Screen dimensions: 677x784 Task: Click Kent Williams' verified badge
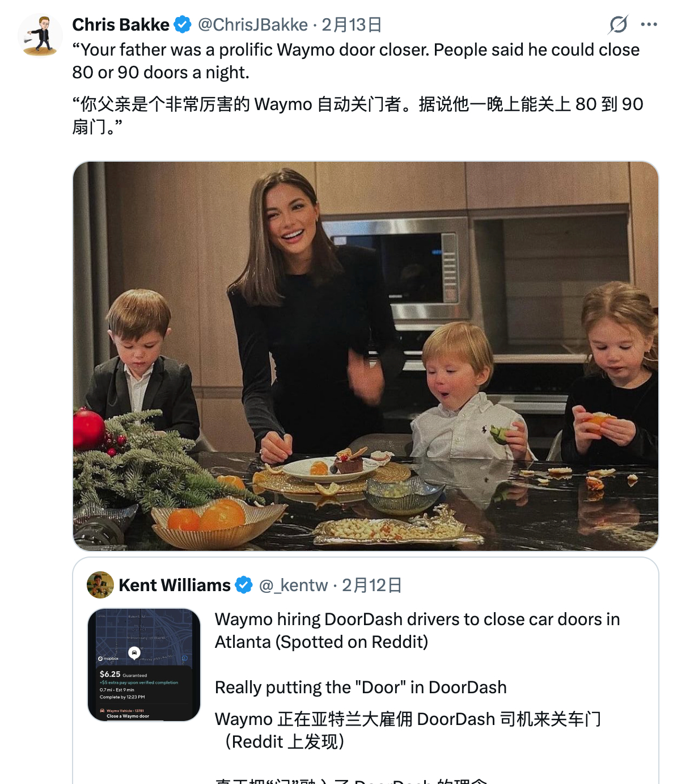click(x=244, y=585)
